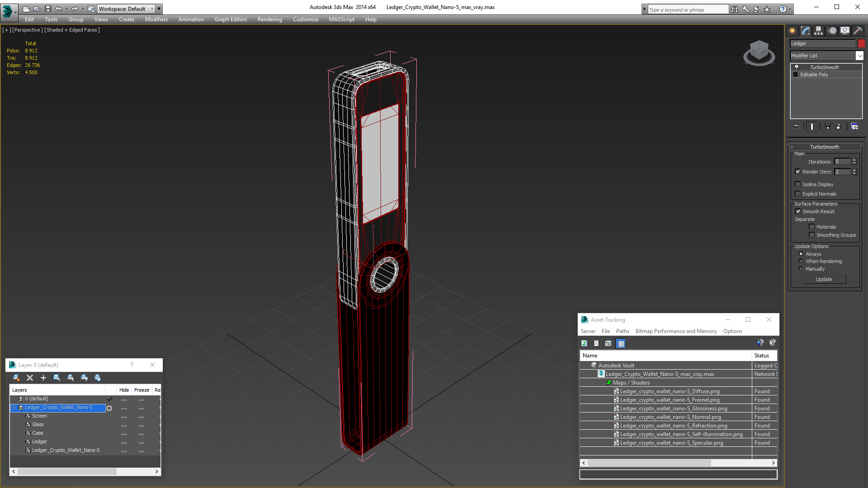
Task: Open the Rendering menu
Action: [x=269, y=19]
